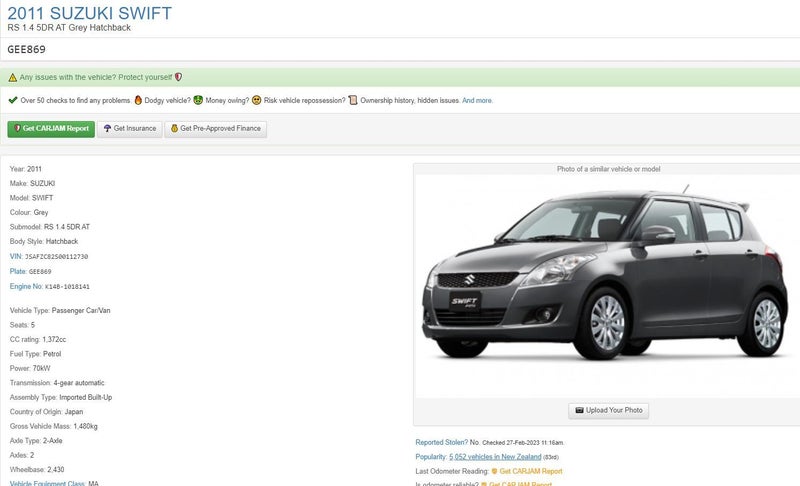Viewport: 800px width, 486px height.
Task: Click the VIN label link
Action: [15, 256]
